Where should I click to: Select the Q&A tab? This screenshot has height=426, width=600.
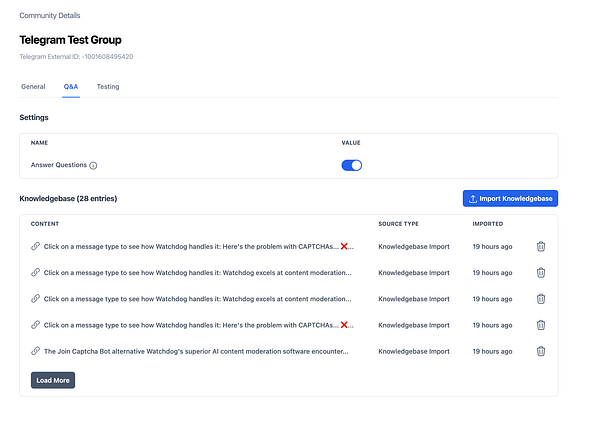(71, 87)
